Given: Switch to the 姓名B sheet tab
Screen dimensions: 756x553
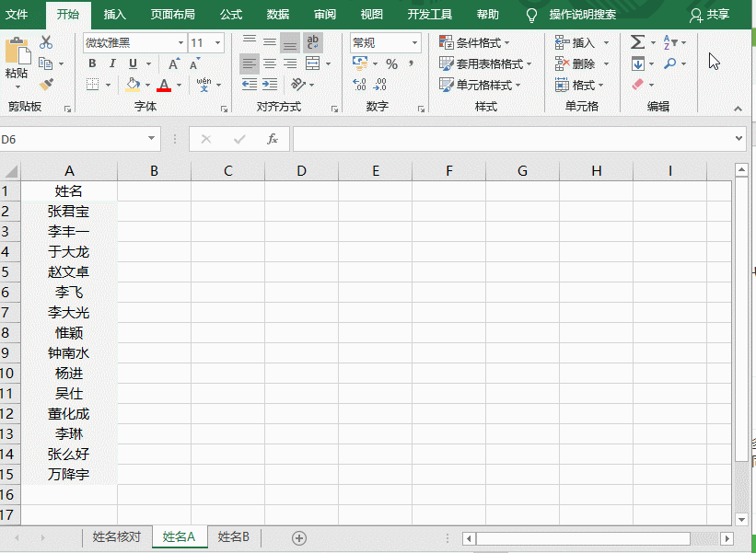Looking at the screenshot, I should (x=234, y=537).
